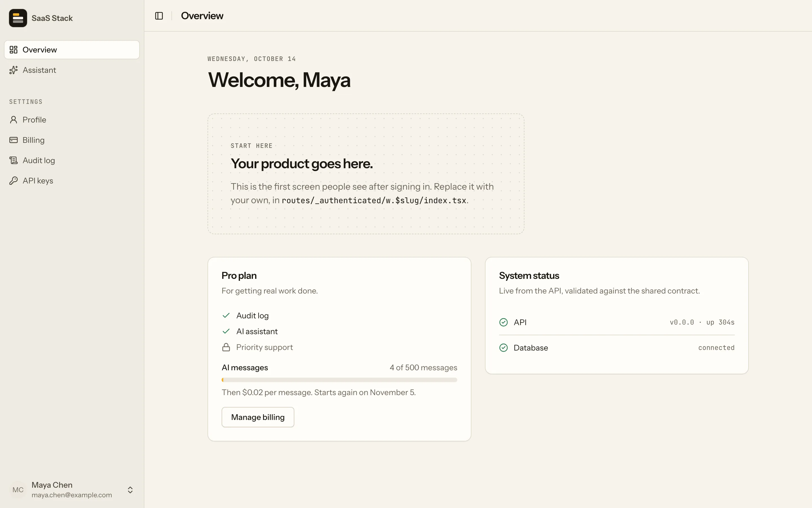Screen dimensions: 812x508
Task: Click the System status card title
Action: (x=529, y=275)
